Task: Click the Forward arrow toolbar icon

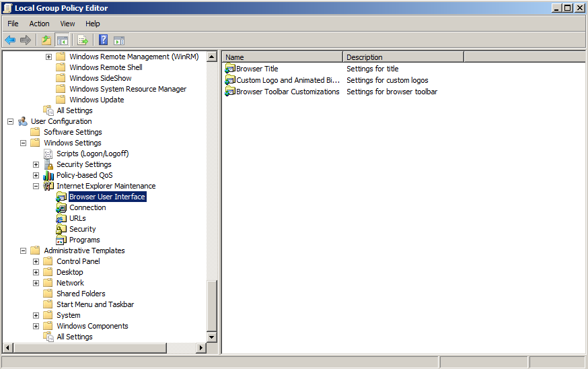Action: click(26, 40)
